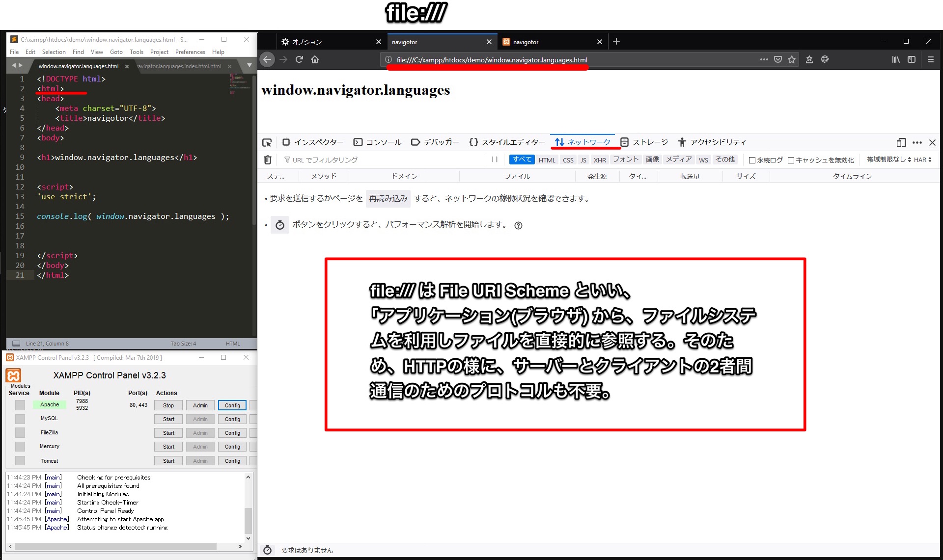Pause network recording with pause icon
Image resolution: width=943 pixels, height=560 pixels.
tap(495, 160)
